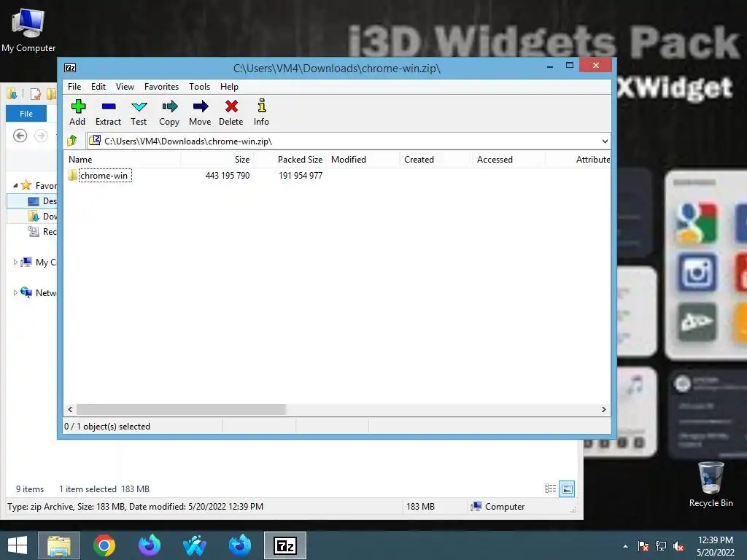This screenshot has height=560, width=747.
Task: Click the Action Center flag icon
Action: pyautogui.click(x=643, y=546)
